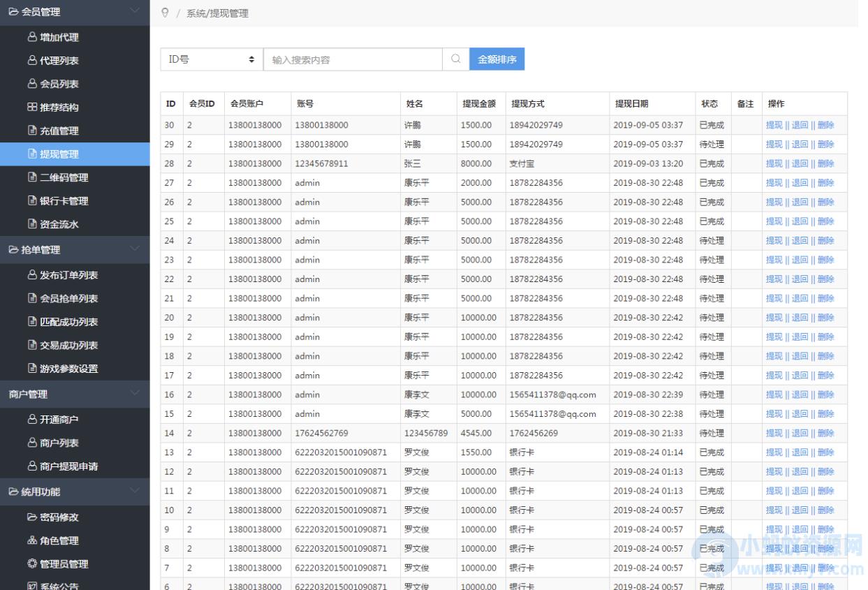
Task: Open the 增加代理 menu item
Action: [75, 37]
